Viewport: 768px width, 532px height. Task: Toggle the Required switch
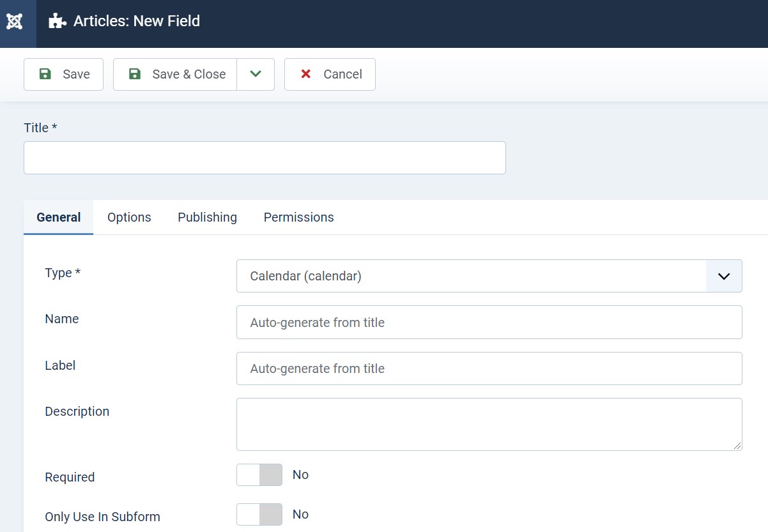click(259, 475)
